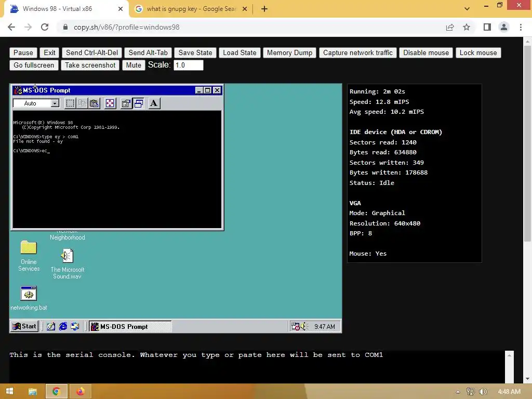
Task: Go back in browser history
Action: 11,27
